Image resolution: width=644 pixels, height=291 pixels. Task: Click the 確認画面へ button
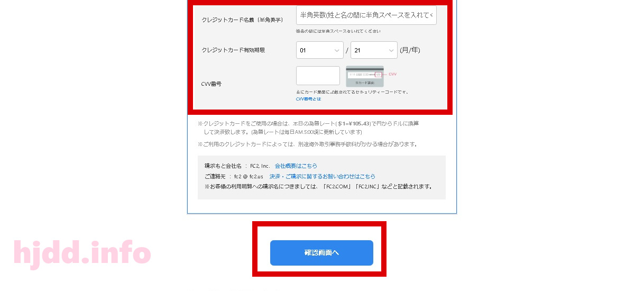pos(321,253)
